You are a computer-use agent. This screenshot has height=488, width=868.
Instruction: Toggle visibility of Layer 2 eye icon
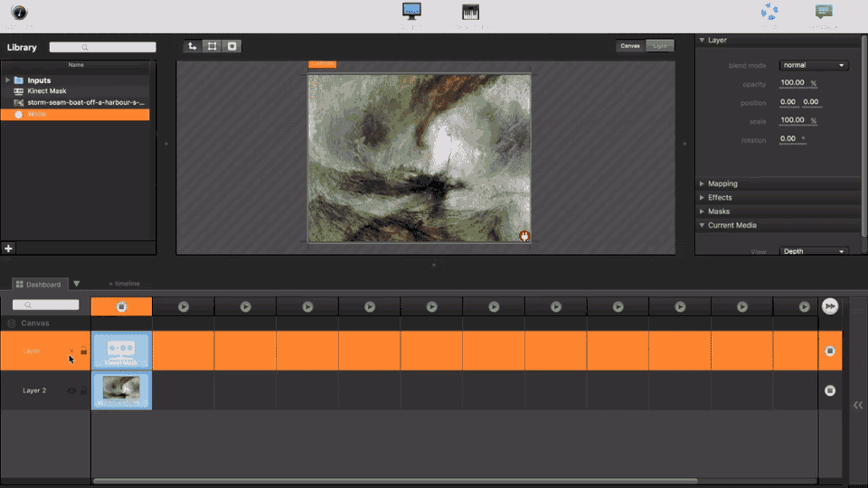pos(71,390)
